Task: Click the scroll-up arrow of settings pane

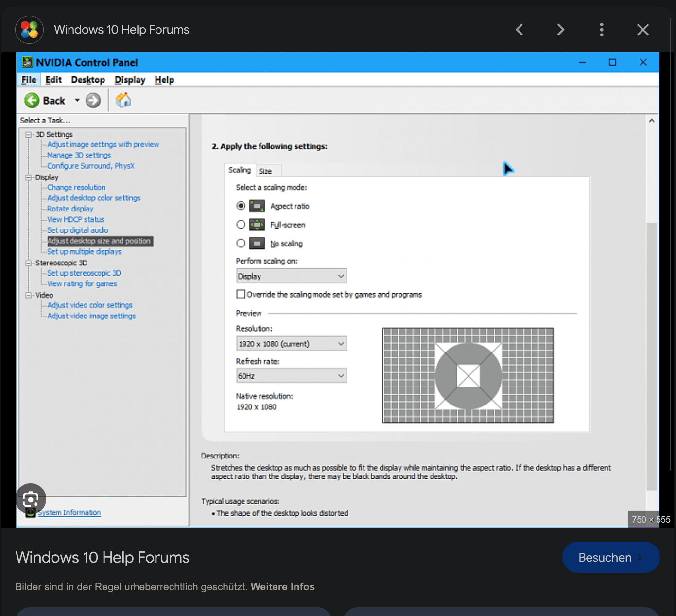Action: (652, 120)
